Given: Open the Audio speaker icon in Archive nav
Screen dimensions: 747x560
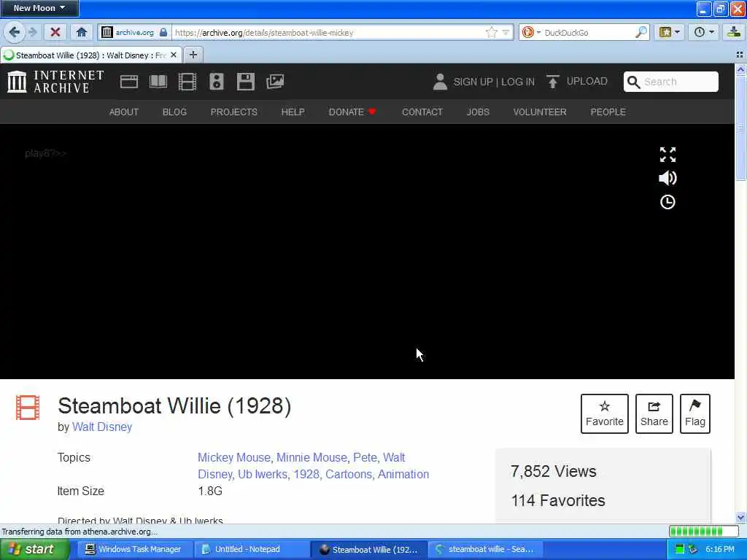Looking at the screenshot, I should pyautogui.click(x=216, y=82).
